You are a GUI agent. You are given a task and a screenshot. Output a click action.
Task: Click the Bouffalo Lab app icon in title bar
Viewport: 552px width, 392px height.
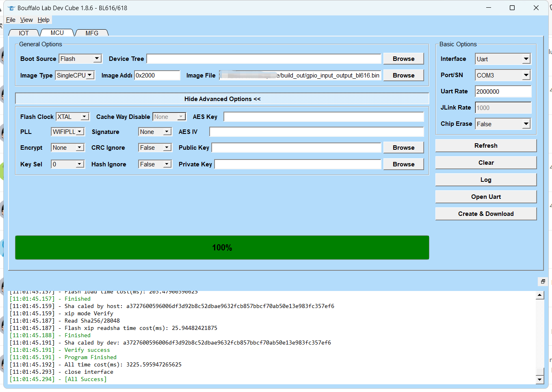click(11, 8)
